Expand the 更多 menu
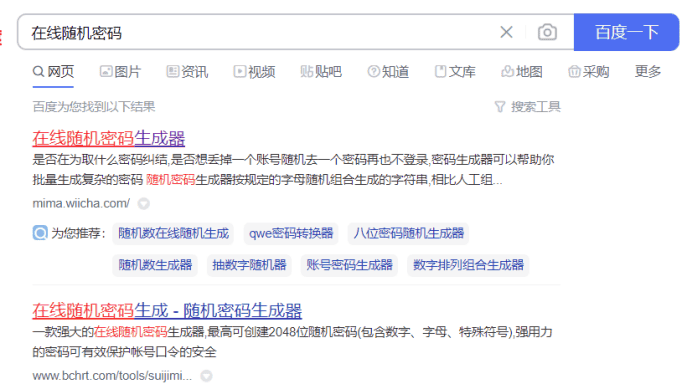692x385 pixels. pos(648,72)
